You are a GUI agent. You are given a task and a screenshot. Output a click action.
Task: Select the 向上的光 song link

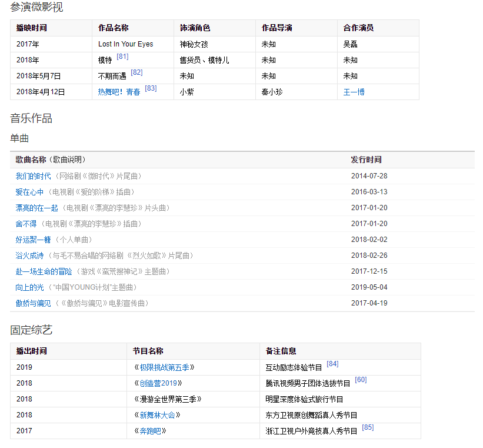point(29,287)
